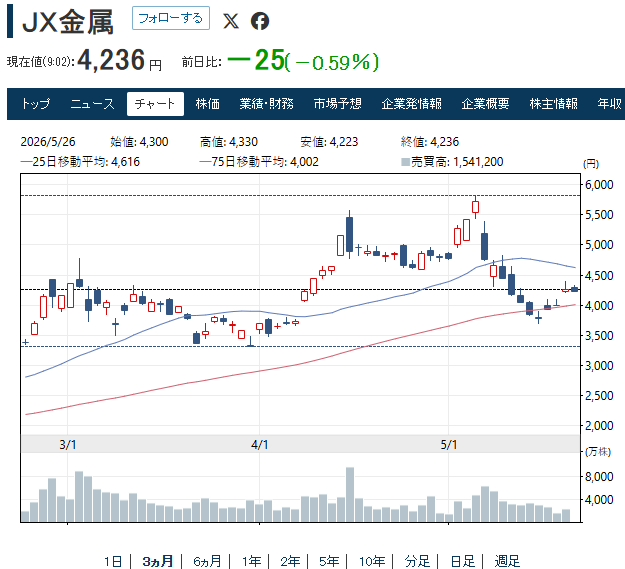The height and width of the screenshot is (569, 625).
Task: Click the 3/1 date axis marker
Action: [x=68, y=444]
